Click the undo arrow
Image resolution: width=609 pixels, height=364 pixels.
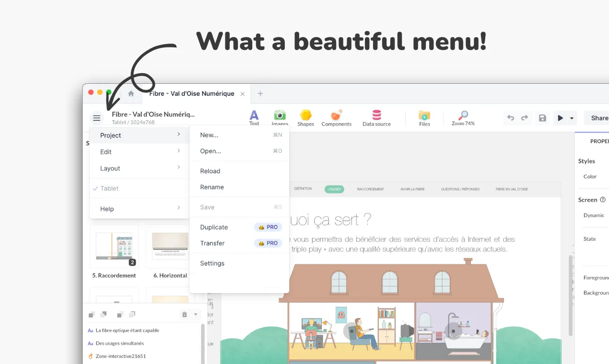(x=511, y=118)
